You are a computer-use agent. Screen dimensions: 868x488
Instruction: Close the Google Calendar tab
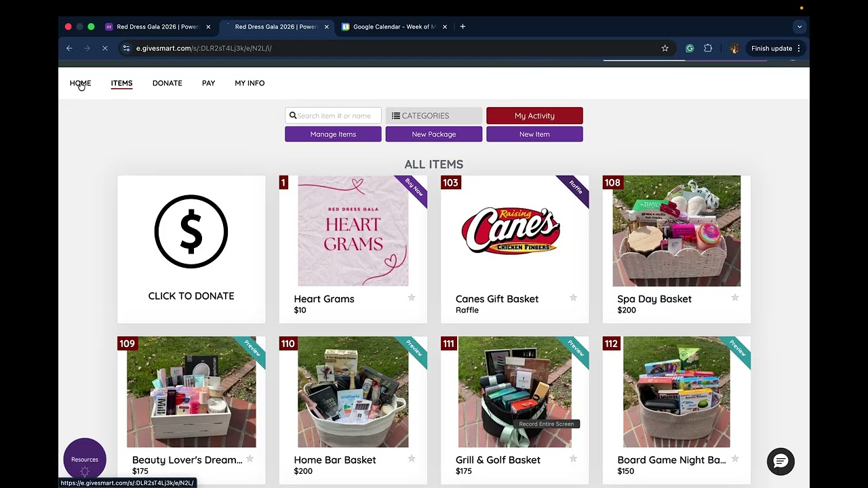tap(445, 26)
